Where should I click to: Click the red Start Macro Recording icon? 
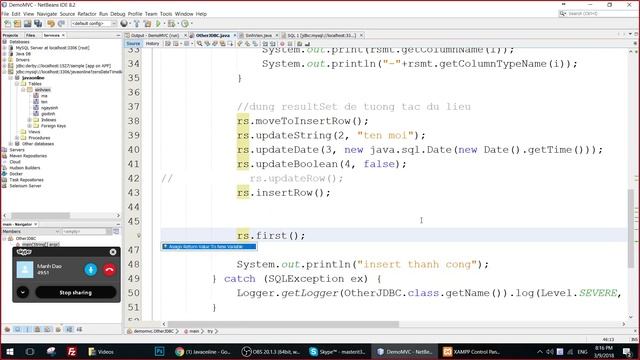pos(282,44)
